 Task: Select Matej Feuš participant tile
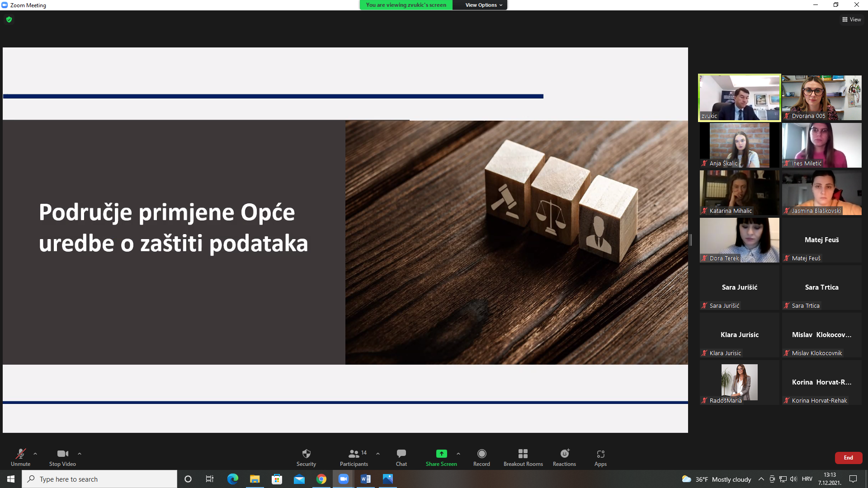click(822, 240)
